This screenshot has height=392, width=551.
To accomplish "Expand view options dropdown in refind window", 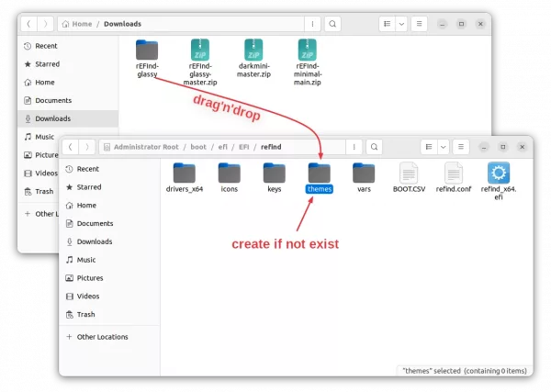I will [444, 146].
